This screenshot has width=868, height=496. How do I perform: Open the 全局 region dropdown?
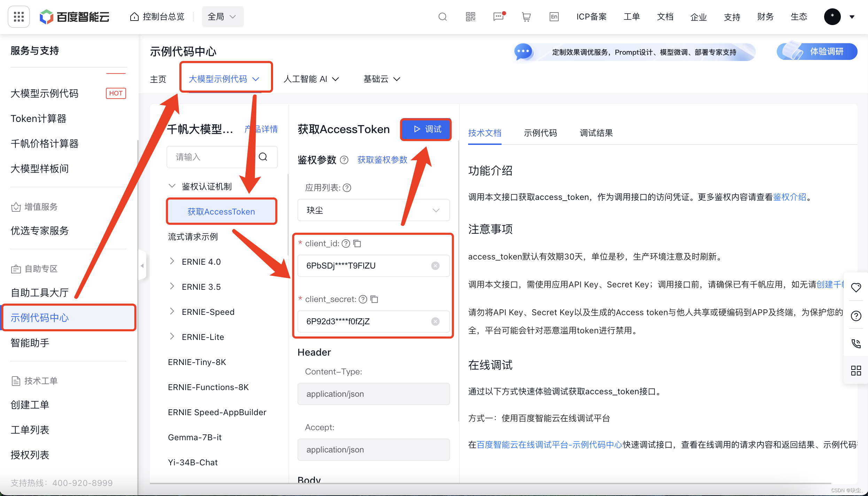coord(222,17)
